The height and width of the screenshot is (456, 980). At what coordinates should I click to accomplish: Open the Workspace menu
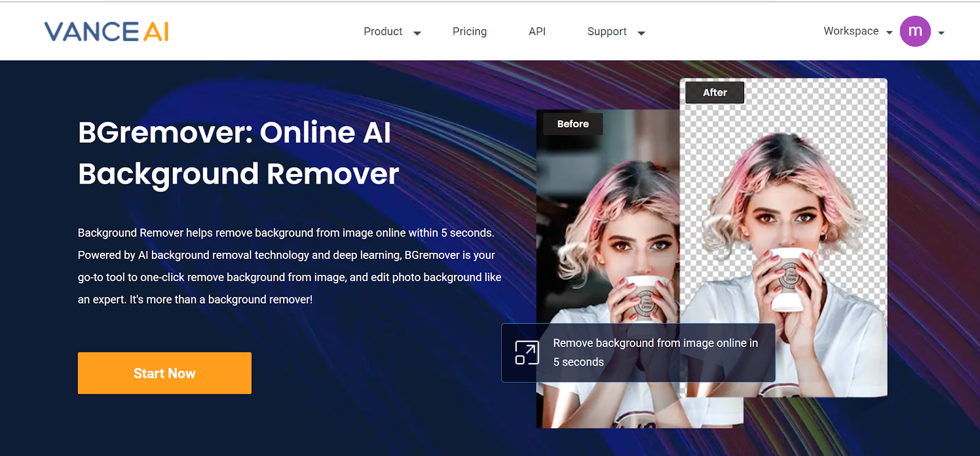[851, 31]
